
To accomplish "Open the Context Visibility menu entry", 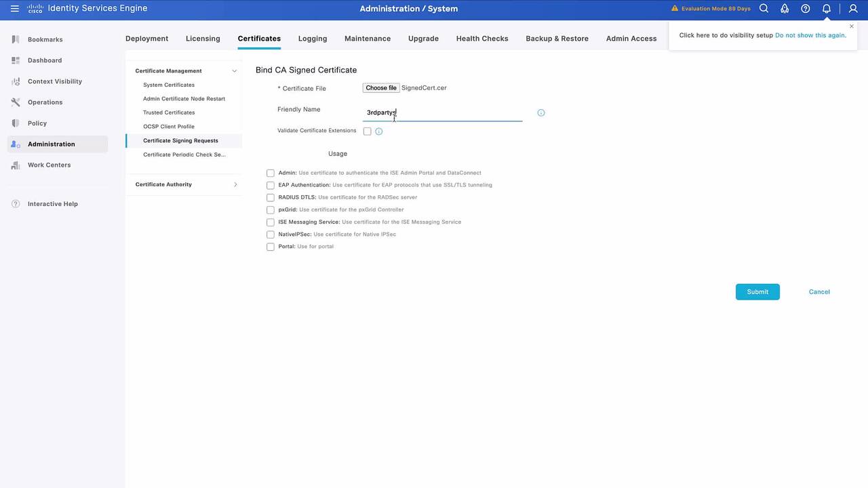I will pos(55,81).
